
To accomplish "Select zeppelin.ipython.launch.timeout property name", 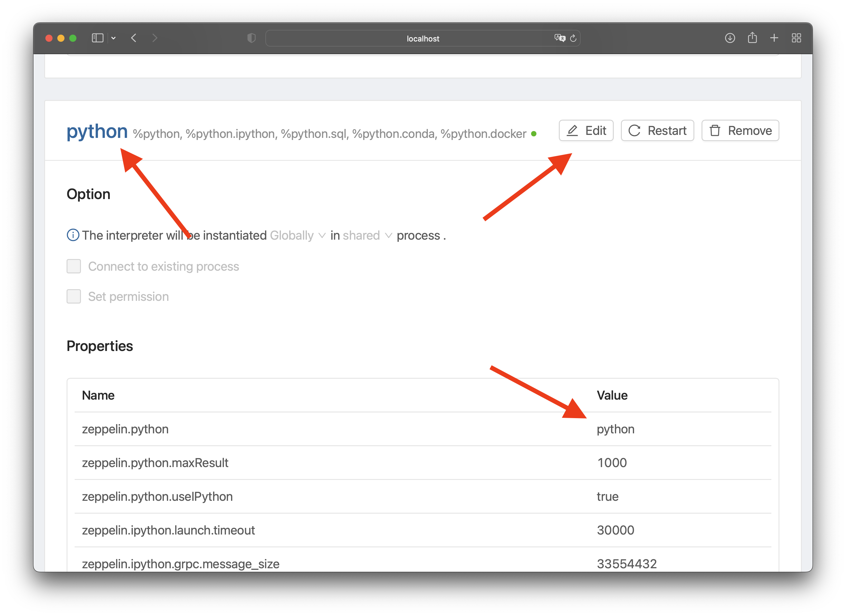I will pyautogui.click(x=169, y=531).
